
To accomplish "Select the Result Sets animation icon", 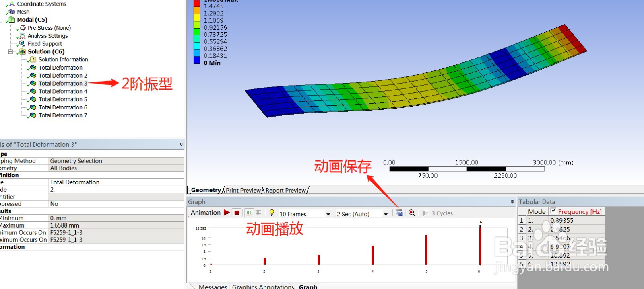I will click(258, 213).
